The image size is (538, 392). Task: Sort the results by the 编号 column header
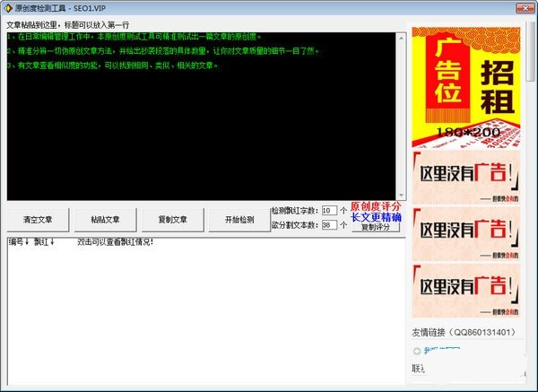pyautogui.click(x=19, y=242)
